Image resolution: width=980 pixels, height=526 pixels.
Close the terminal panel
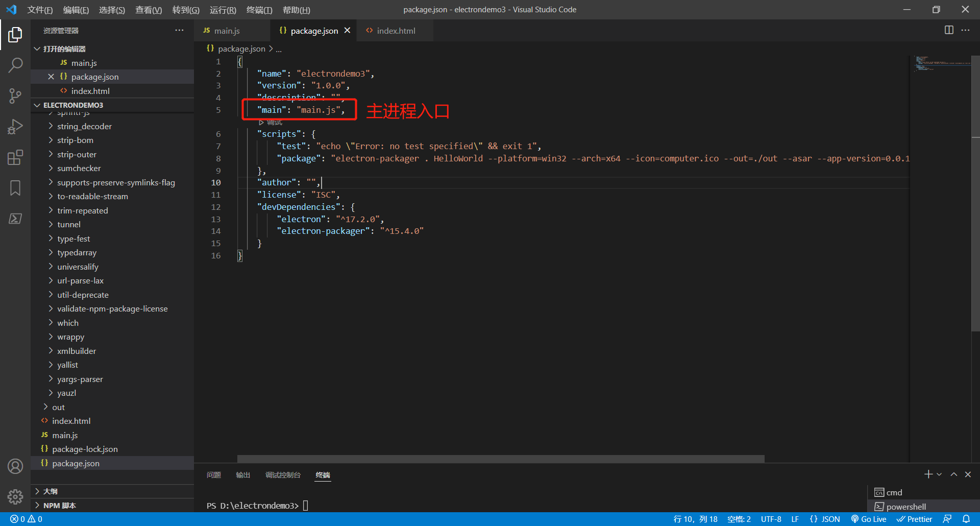pyautogui.click(x=968, y=474)
